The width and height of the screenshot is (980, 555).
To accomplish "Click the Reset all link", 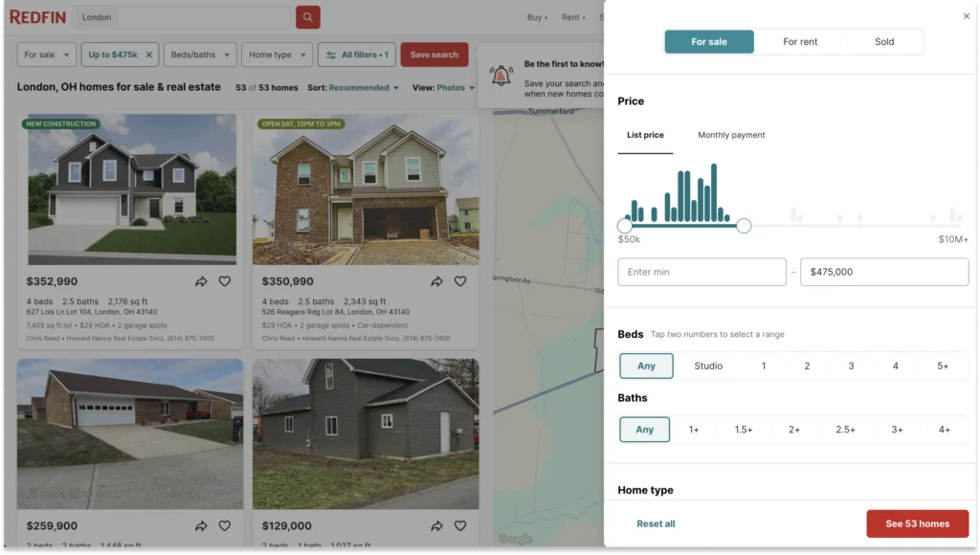I will pyautogui.click(x=656, y=523).
